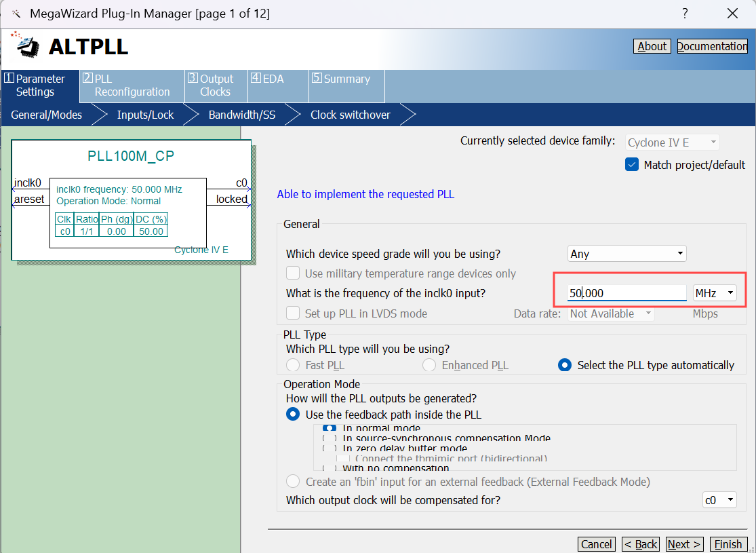Click the Next button
The height and width of the screenshot is (553, 756).
684,544
